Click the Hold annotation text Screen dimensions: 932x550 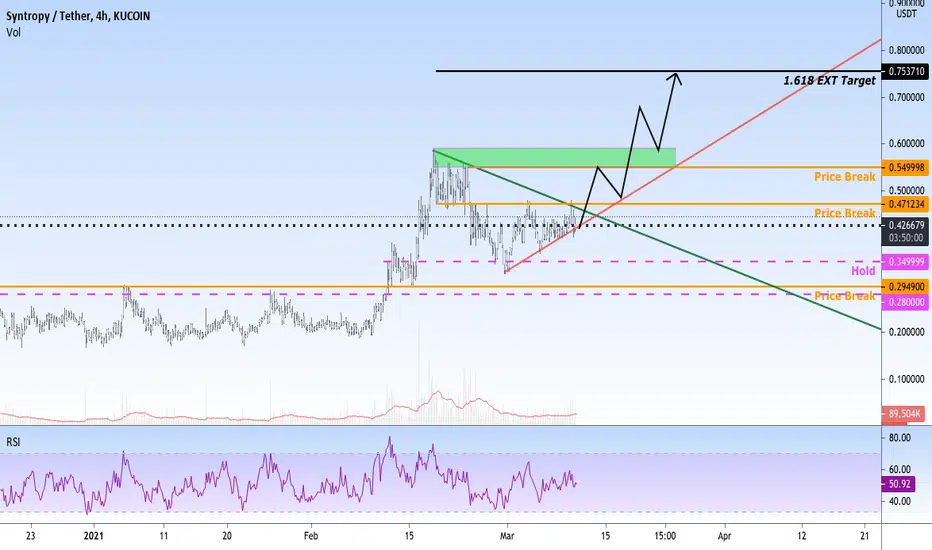click(x=863, y=271)
